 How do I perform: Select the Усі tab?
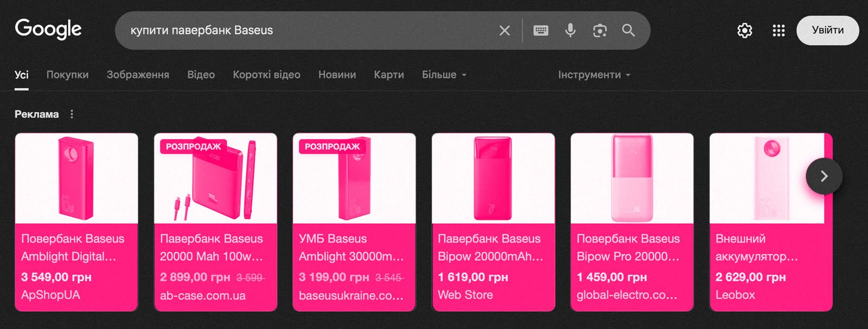point(22,75)
